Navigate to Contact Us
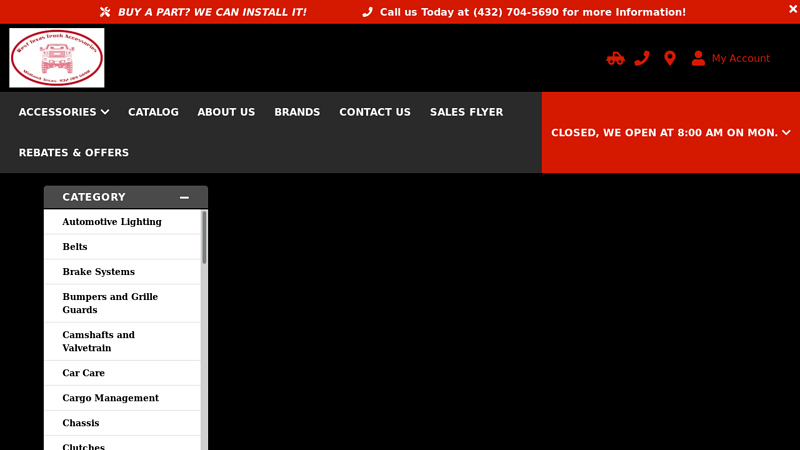The image size is (800, 450). [375, 112]
